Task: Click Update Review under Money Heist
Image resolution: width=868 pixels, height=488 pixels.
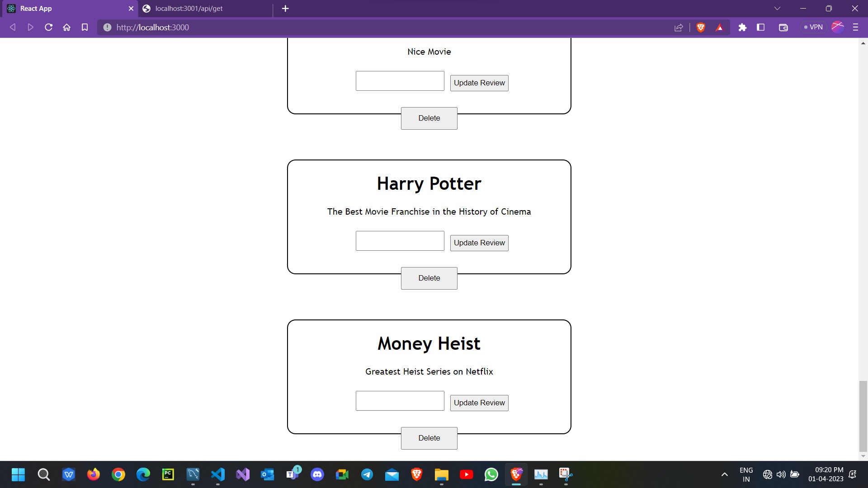Action: (x=479, y=403)
